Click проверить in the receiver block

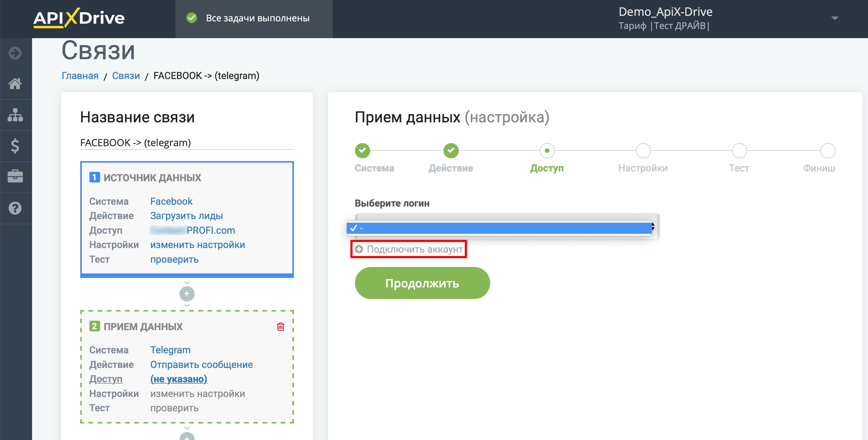click(x=174, y=408)
